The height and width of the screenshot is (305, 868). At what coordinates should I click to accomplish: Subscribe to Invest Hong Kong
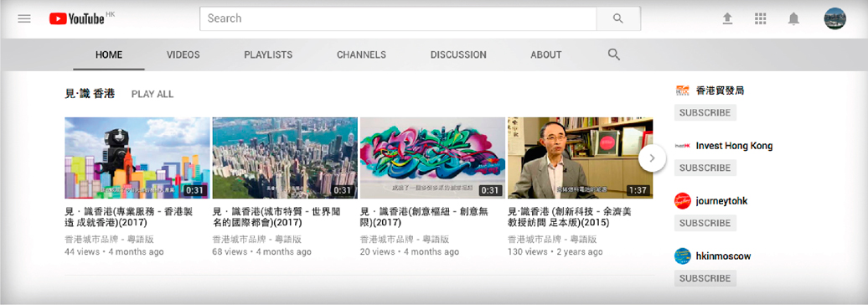705,168
